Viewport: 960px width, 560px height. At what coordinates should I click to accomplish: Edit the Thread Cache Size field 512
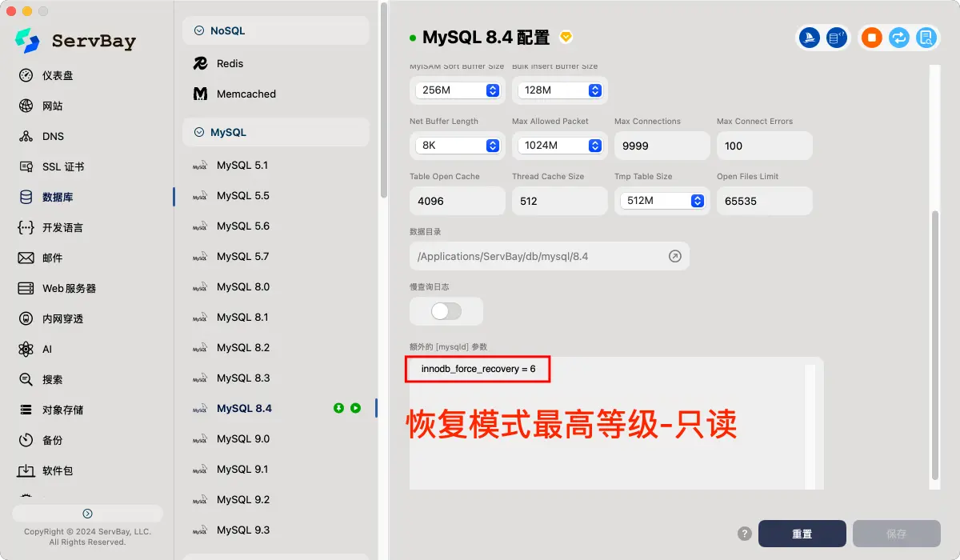pyautogui.click(x=560, y=201)
